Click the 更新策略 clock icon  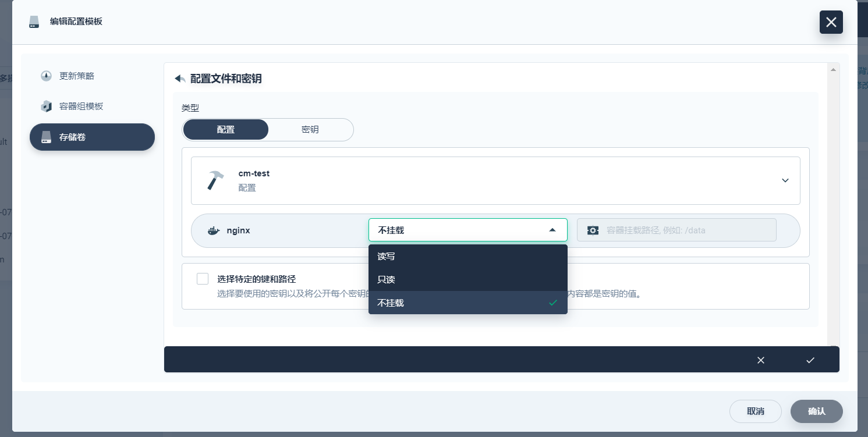[x=47, y=76]
